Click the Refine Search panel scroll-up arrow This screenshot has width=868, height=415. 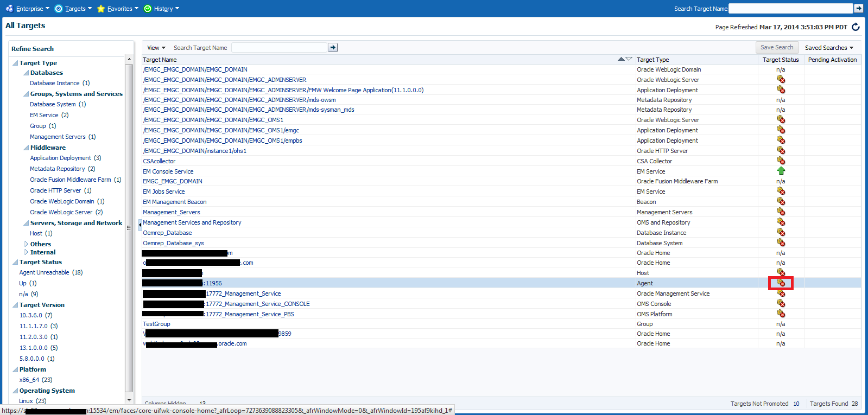click(x=129, y=59)
